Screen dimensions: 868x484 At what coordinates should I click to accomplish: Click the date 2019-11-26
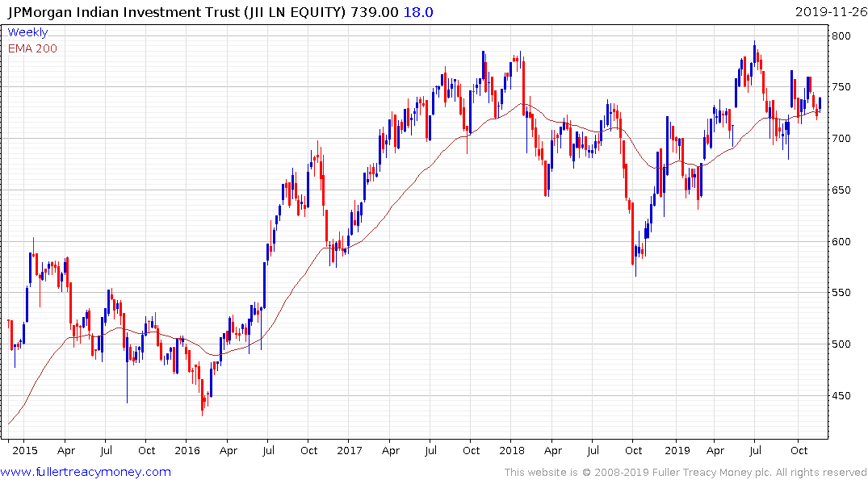point(831,12)
